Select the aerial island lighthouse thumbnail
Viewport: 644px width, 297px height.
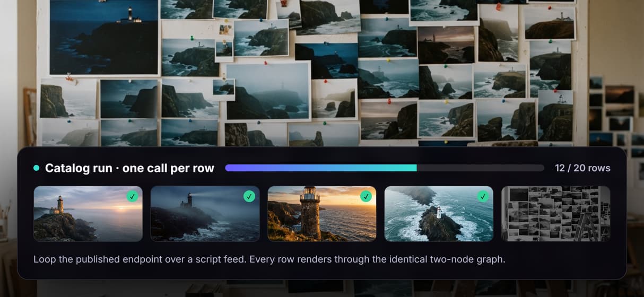pos(438,214)
